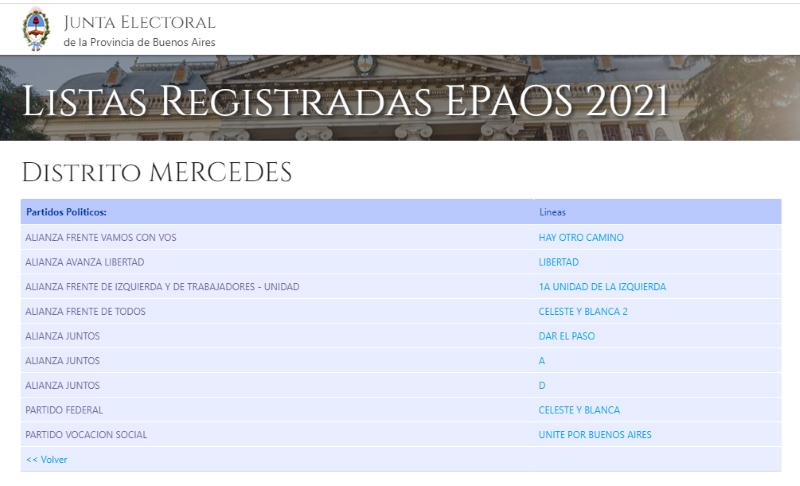This screenshot has height=486, width=800.
Task: Click the Distrito MERCEDES heading
Action: tap(157, 172)
